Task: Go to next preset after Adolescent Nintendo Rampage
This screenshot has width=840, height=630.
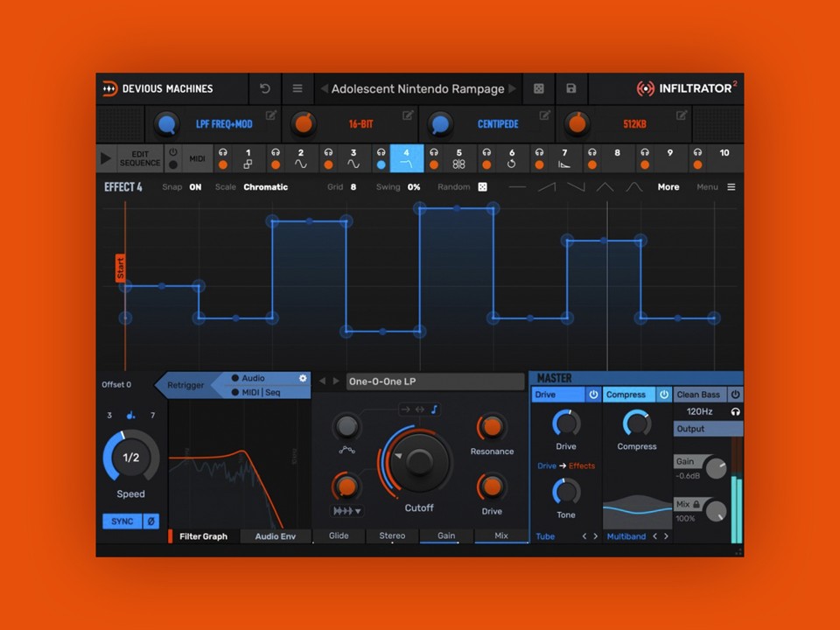Action: click(513, 88)
